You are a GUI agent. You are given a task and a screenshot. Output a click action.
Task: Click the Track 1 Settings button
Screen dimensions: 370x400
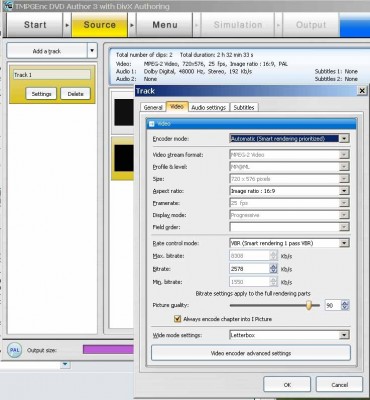tap(41, 94)
